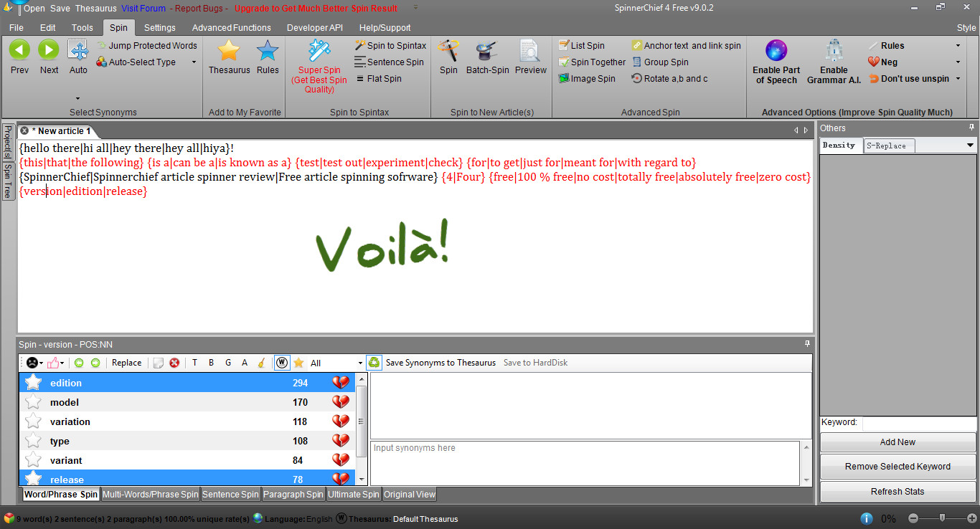Click Rotate a,b and c
Viewport: 980px width, 529px height.
pyautogui.click(x=669, y=79)
